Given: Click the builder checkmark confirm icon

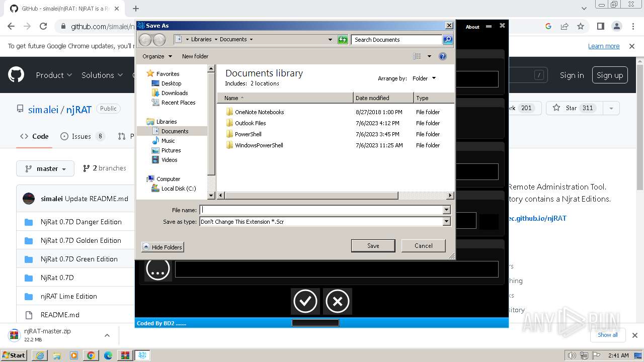Looking at the screenshot, I should pos(305,301).
